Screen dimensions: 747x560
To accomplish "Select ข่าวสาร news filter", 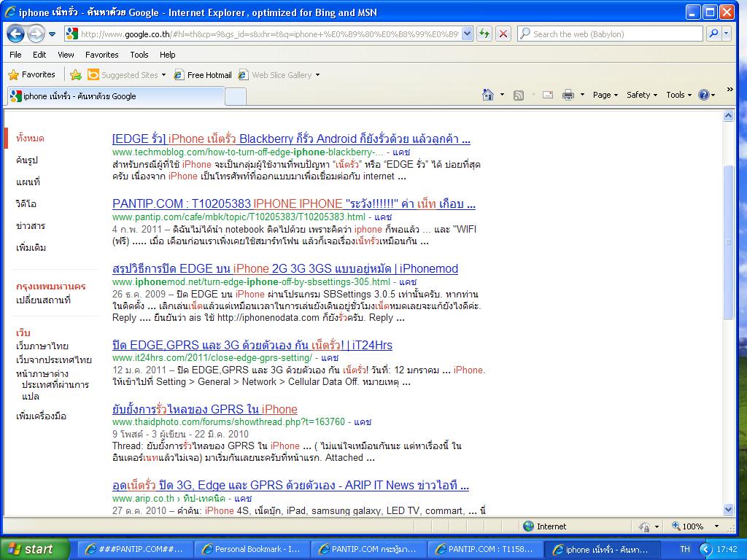I will click(31, 226).
